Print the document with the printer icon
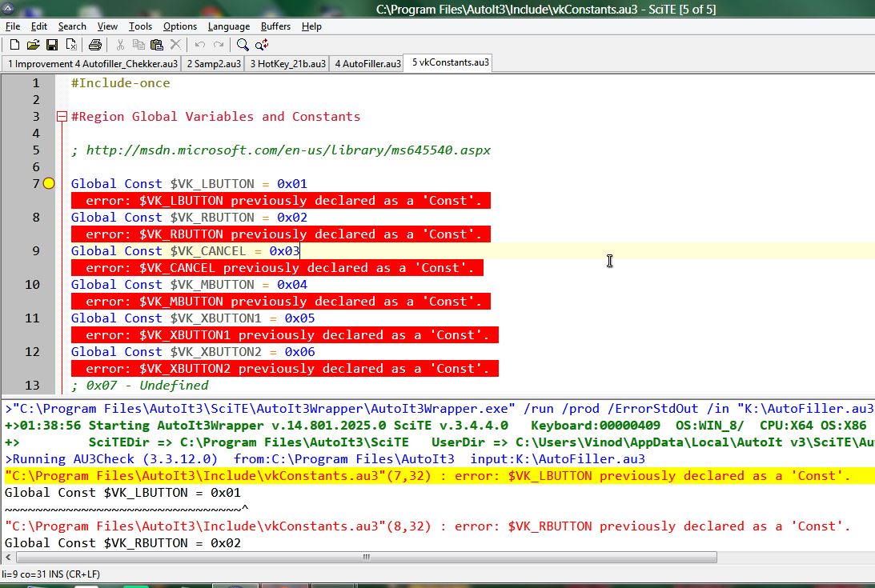Image resolution: width=875 pixels, height=588 pixels. coord(95,45)
